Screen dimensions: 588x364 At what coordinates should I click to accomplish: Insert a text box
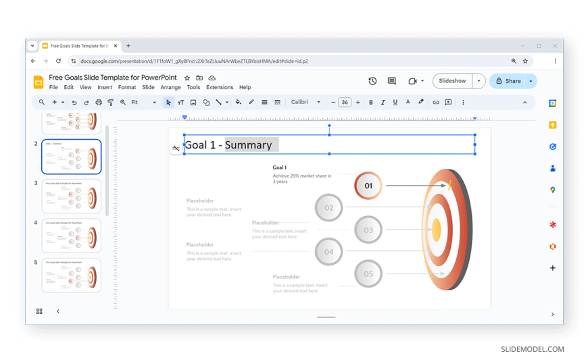180,103
